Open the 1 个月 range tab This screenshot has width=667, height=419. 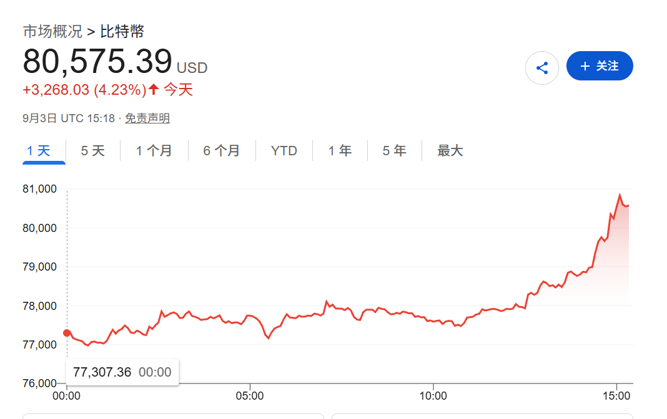coord(154,151)
